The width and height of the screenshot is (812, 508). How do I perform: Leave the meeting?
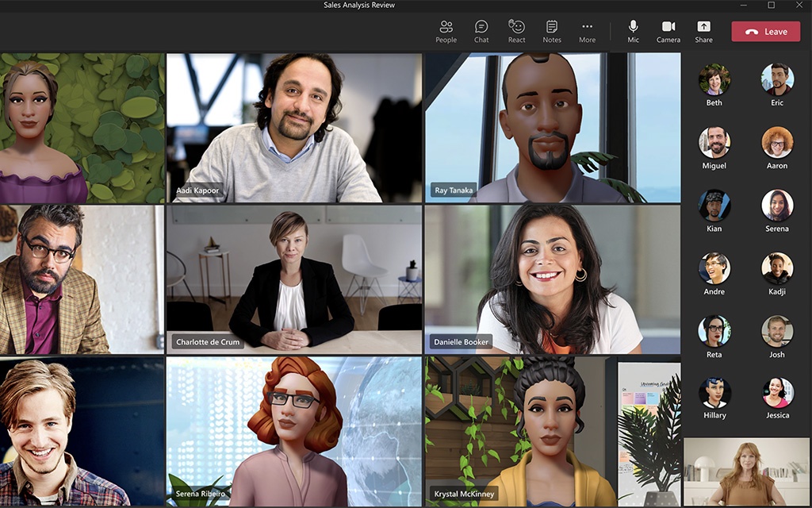point(766,32)
